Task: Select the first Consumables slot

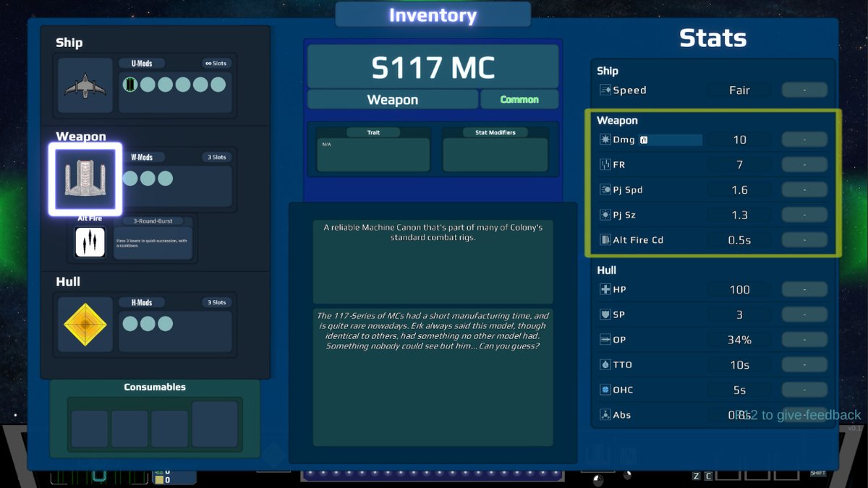Action: click(x=89, y=429)
